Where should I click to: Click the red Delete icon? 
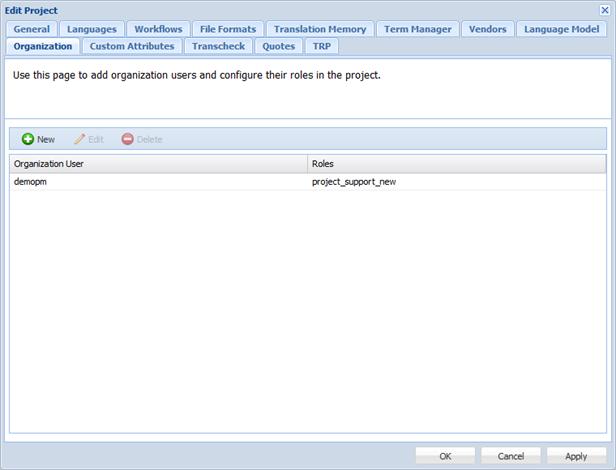click(127, 139)
